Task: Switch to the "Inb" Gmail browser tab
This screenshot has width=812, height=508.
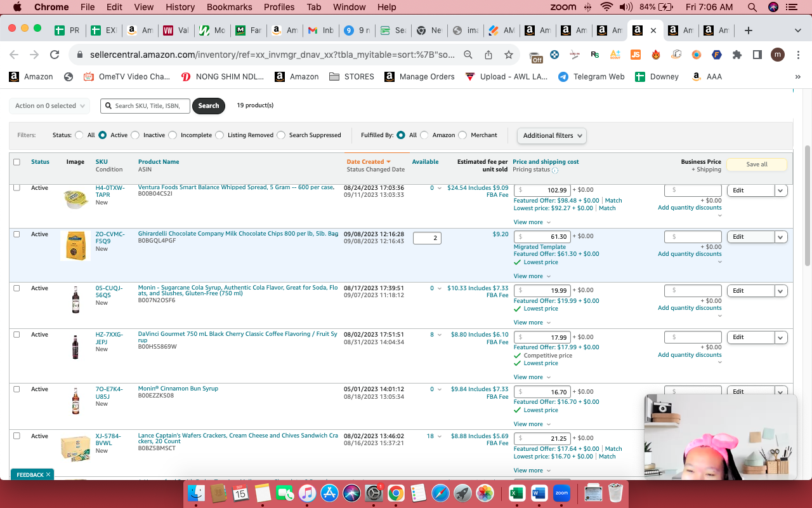Action: pos(321,30)
